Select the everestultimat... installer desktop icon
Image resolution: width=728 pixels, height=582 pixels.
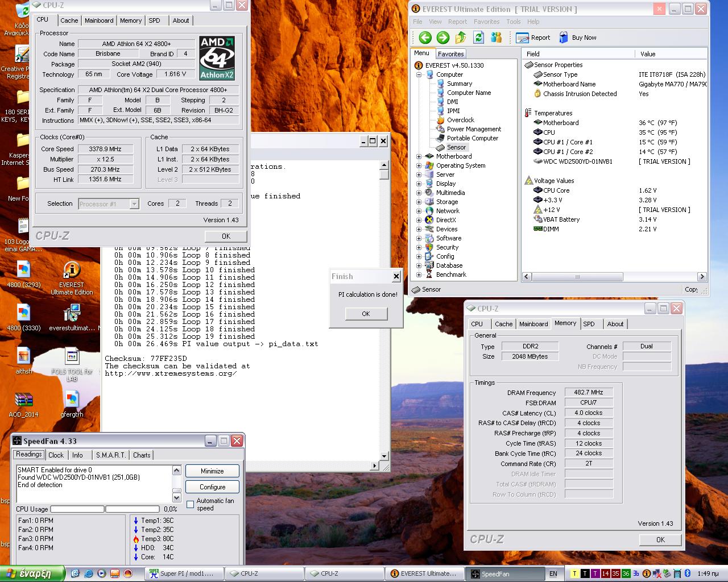tap(72, 318)
